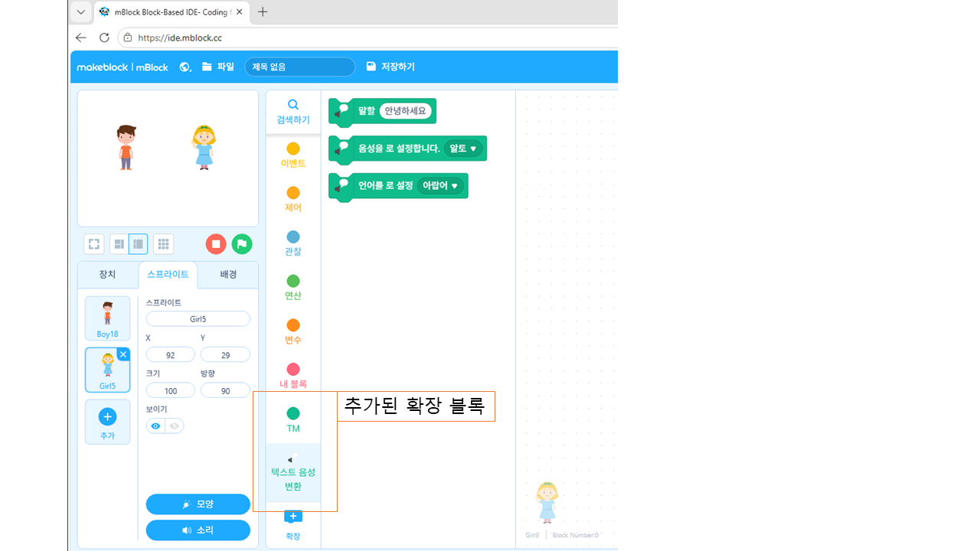Image resolution: width=980 pixels, height=551 pixels.
Task: Select the 연산 block category
Action: pos(293,288)
